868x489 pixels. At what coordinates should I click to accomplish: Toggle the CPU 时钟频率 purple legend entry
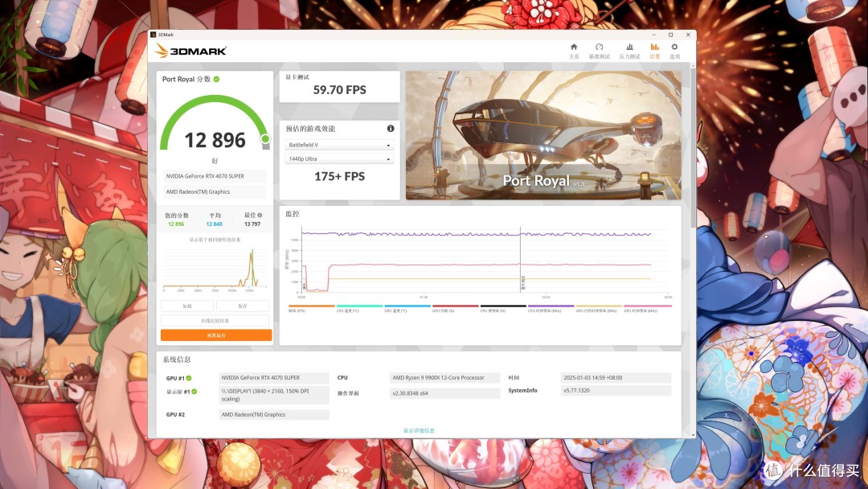[551, 308]
